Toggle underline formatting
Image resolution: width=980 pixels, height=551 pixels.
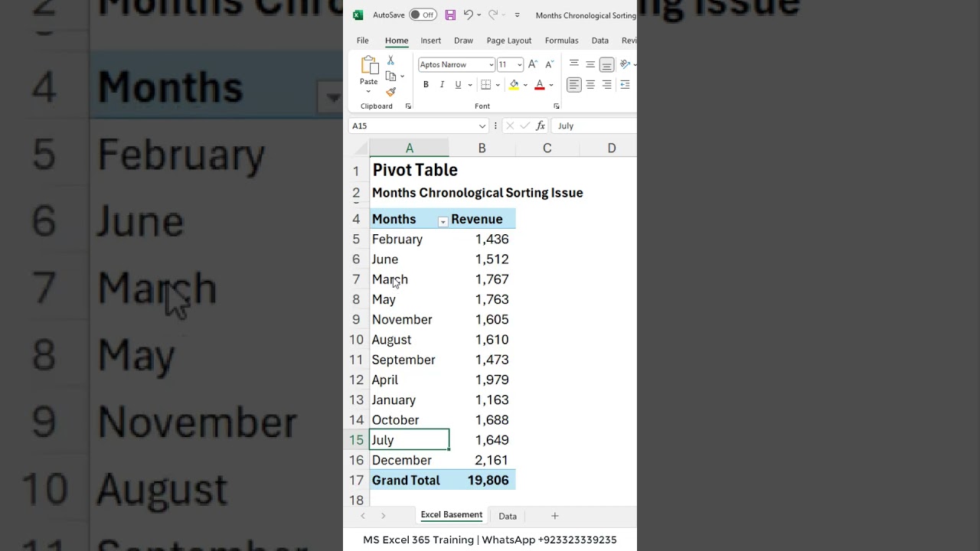[x=458, y=85]
